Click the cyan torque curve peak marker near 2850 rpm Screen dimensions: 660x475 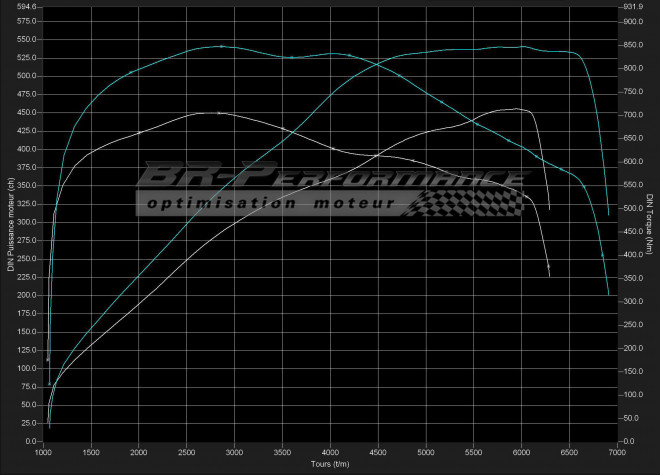[221, 46]
